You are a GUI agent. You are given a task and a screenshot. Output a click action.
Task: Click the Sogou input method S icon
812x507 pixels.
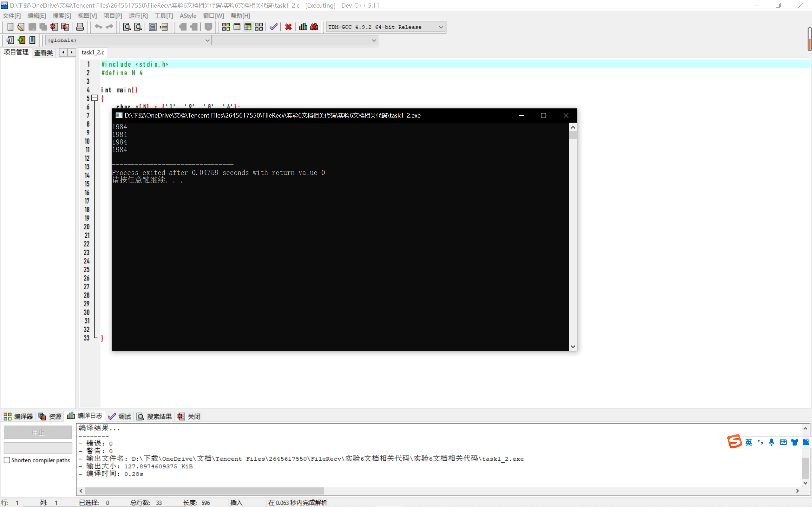(735, 442)
